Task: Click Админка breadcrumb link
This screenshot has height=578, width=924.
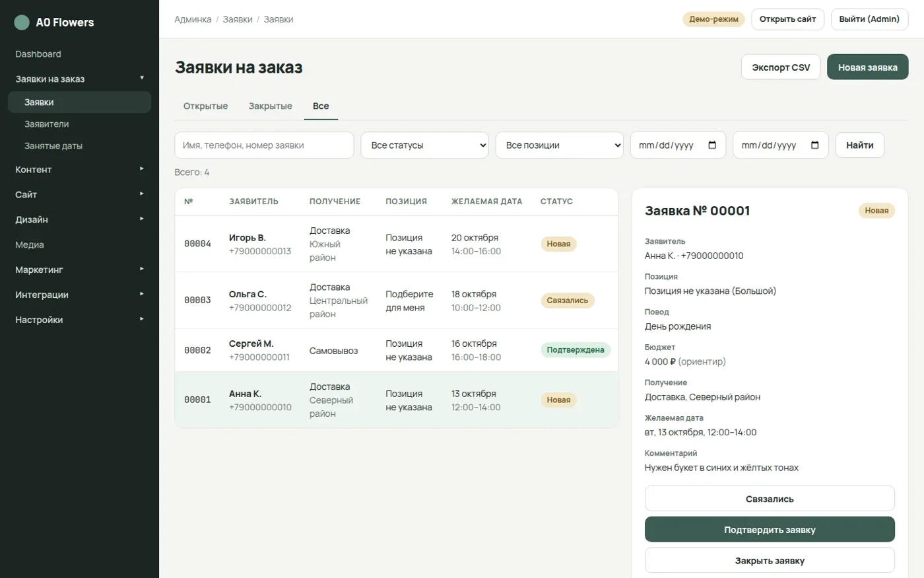Action: [x=193, y=20]
